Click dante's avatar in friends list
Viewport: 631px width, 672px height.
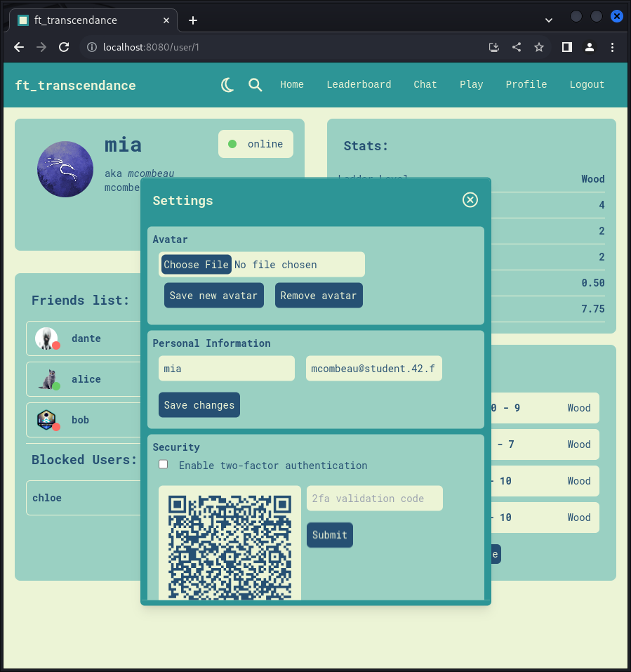47,338
